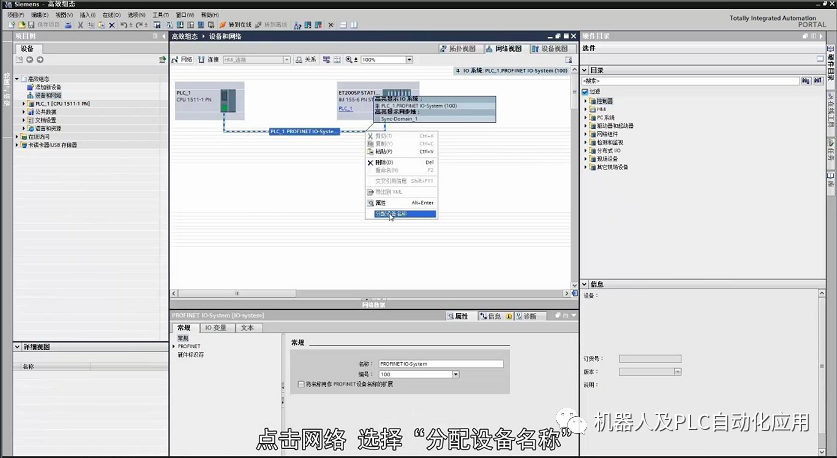
Task: Expand the PLC_1 [CPU 1511-1 PN] tree node
Action: (x=23, y=104)
